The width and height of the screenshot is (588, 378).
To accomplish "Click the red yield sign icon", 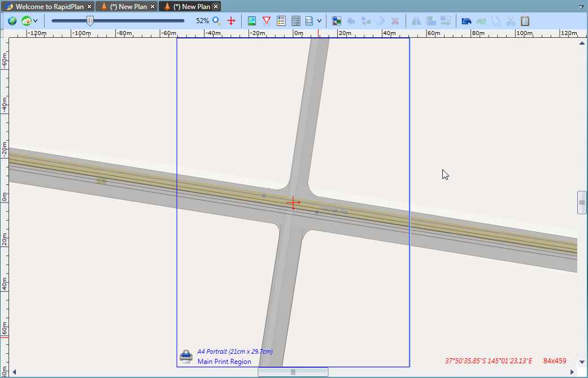I will (267, 21).
